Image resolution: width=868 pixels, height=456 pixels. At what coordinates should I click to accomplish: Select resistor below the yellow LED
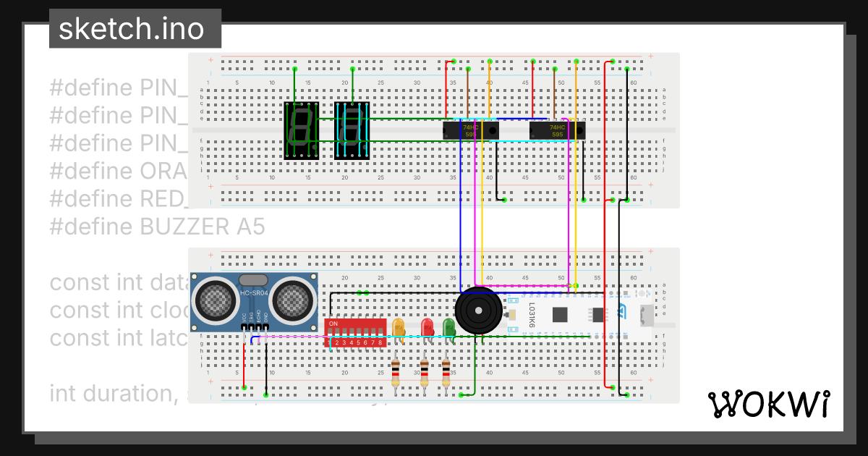tap(395, 373)
